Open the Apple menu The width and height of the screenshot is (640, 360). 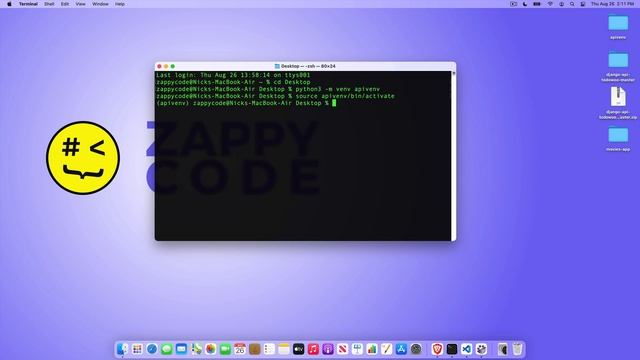(x=9, y=4)
